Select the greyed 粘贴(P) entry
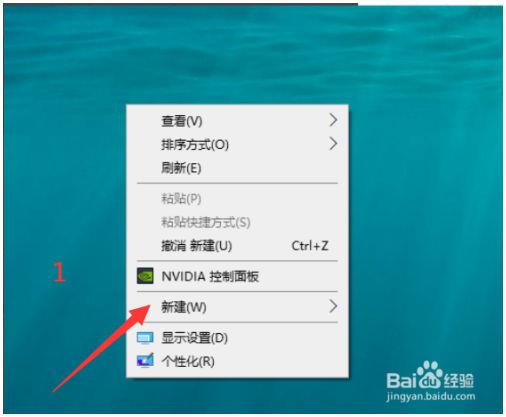The image size is (506, 417). click(237, 199)
